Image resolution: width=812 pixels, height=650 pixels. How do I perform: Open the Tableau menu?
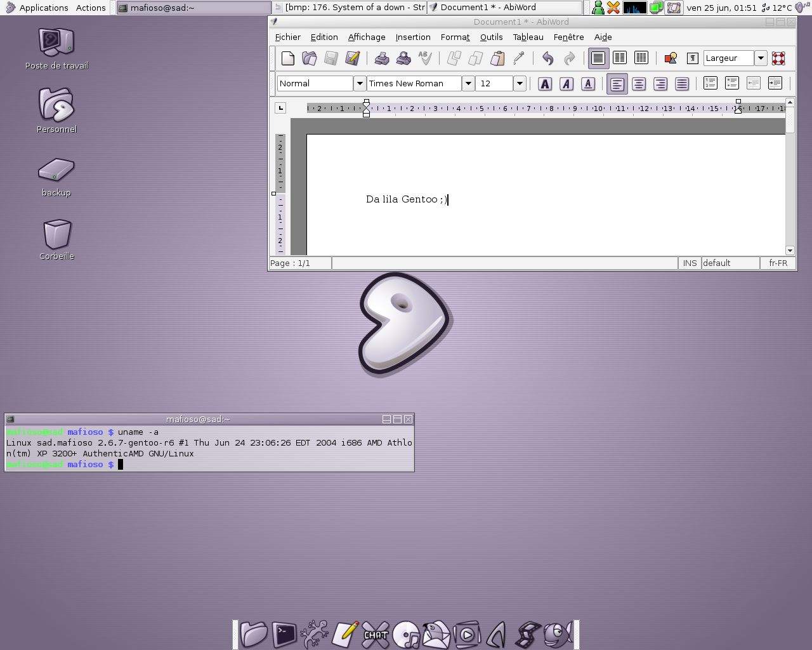point(528,37)
